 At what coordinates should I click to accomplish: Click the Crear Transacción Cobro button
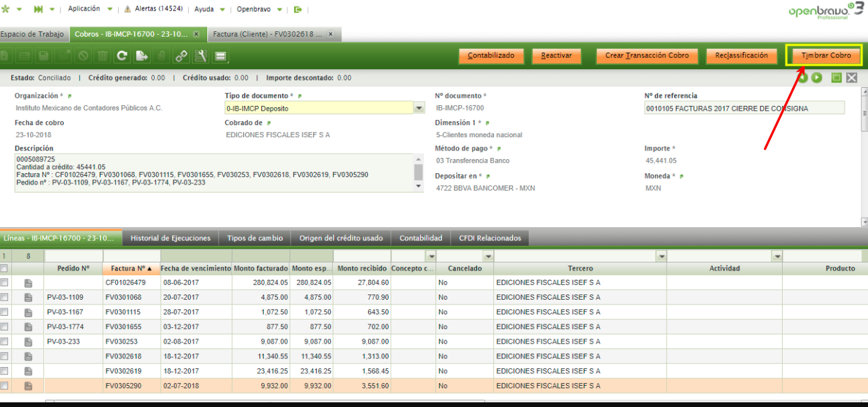[x=646, y=56]
